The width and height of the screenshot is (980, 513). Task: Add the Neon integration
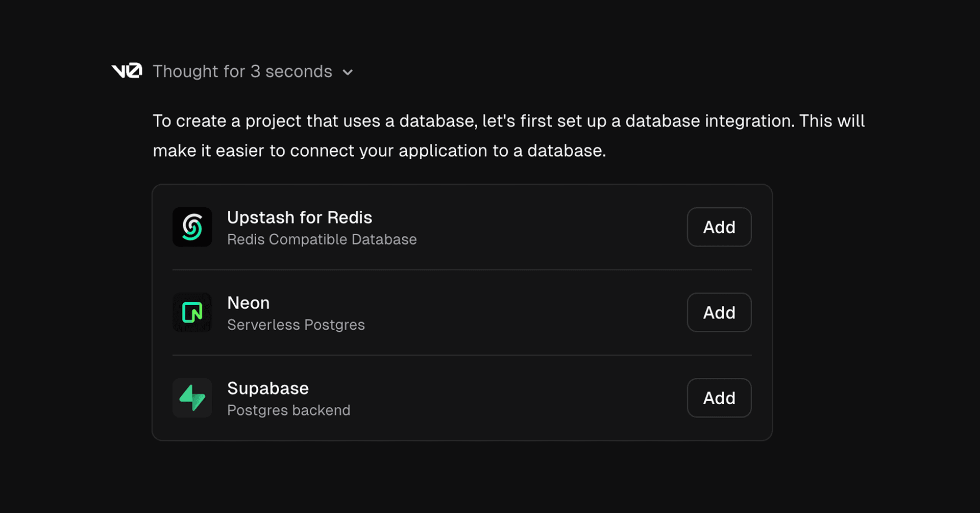(719, 312)
